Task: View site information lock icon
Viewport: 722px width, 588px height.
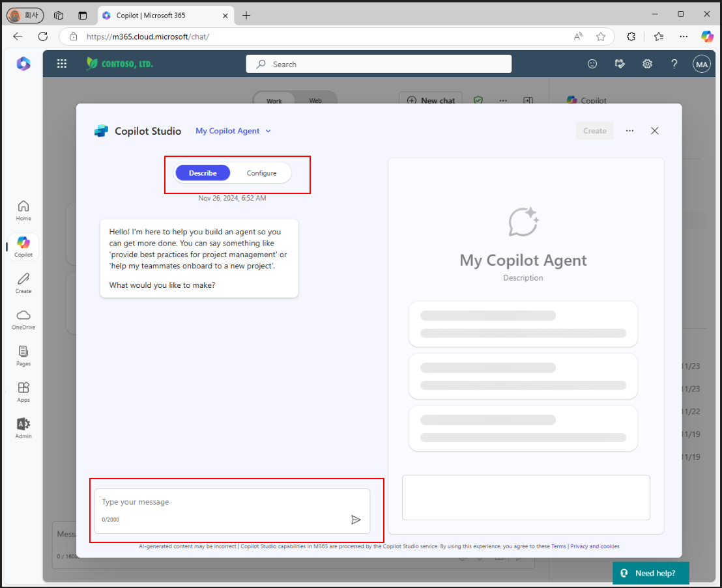Action: click(x=73, y=36)
